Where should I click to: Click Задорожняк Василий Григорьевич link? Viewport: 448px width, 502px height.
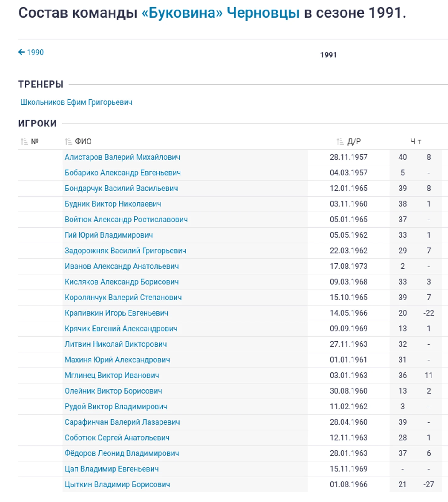click(125, 251)
